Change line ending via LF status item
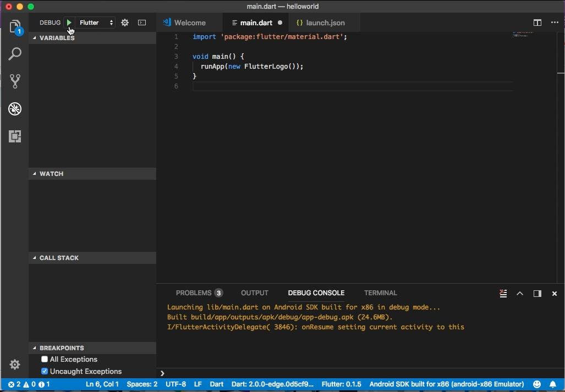 click(x=198, y=384)
